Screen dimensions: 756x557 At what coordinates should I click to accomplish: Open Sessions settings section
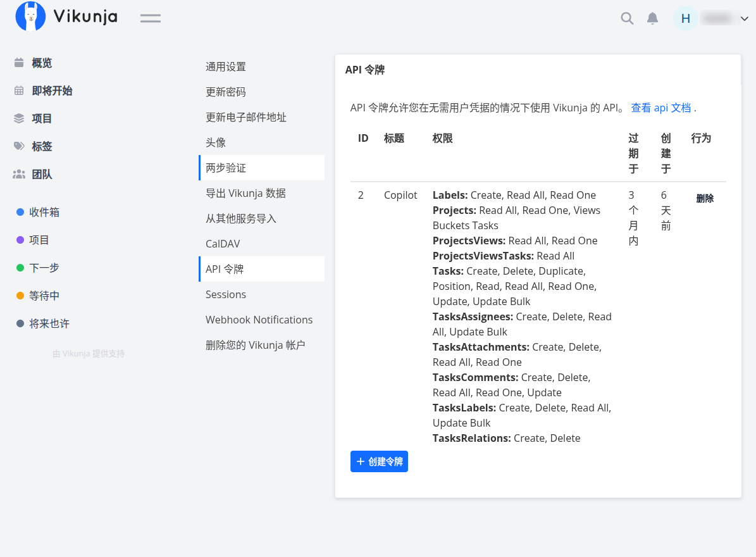(262, 295)
